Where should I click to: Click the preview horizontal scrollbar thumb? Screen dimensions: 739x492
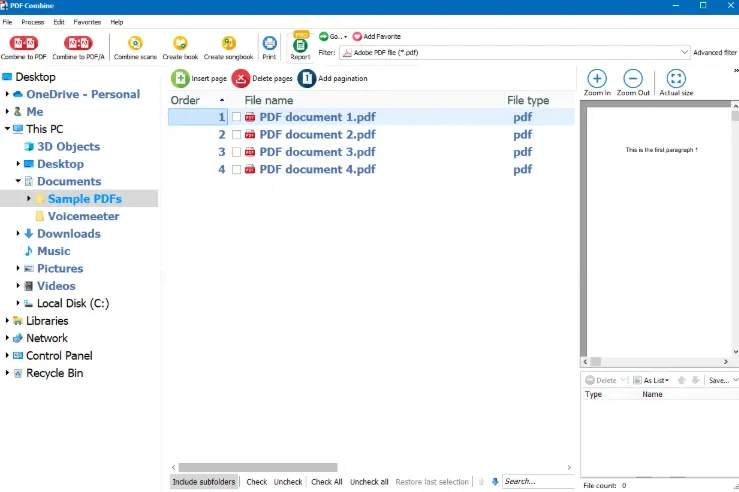[x=596, y=361]
